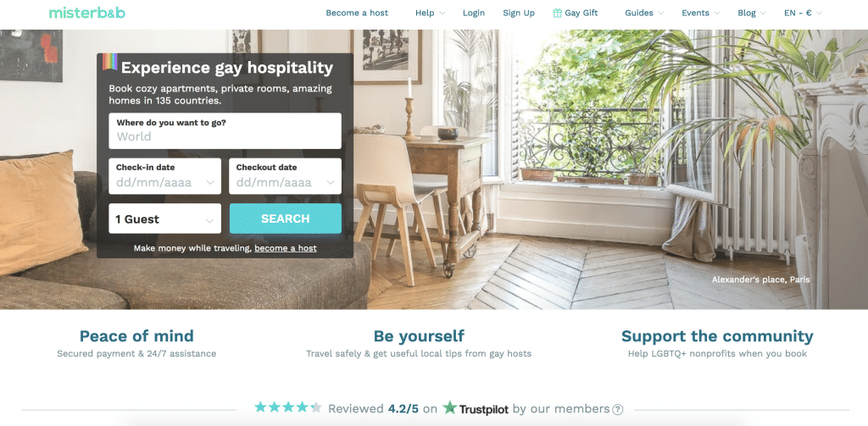The image size is (868, 426).
Task: Click the Trustpilot star logo
Action: coord(449,408)
